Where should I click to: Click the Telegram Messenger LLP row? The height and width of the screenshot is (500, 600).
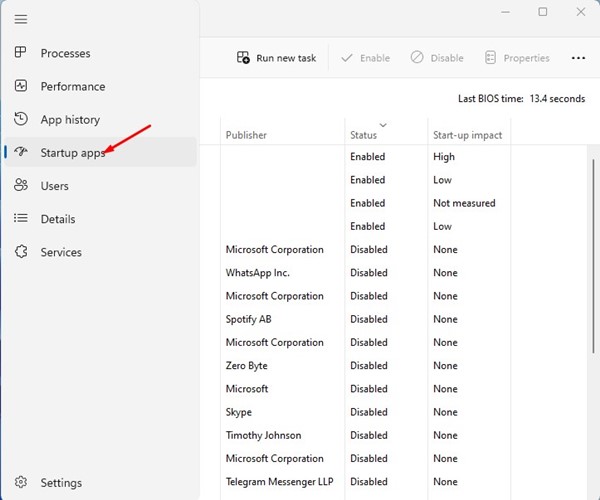(x=280, y=481)
